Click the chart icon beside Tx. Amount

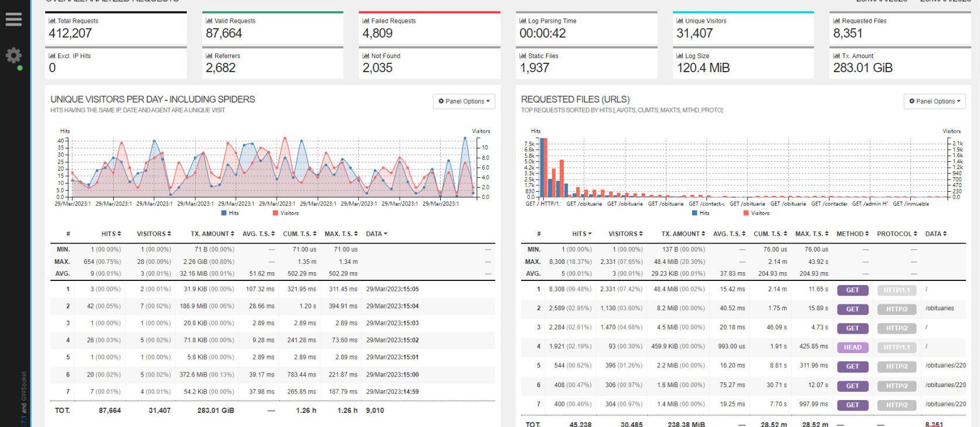click(837, 56)
